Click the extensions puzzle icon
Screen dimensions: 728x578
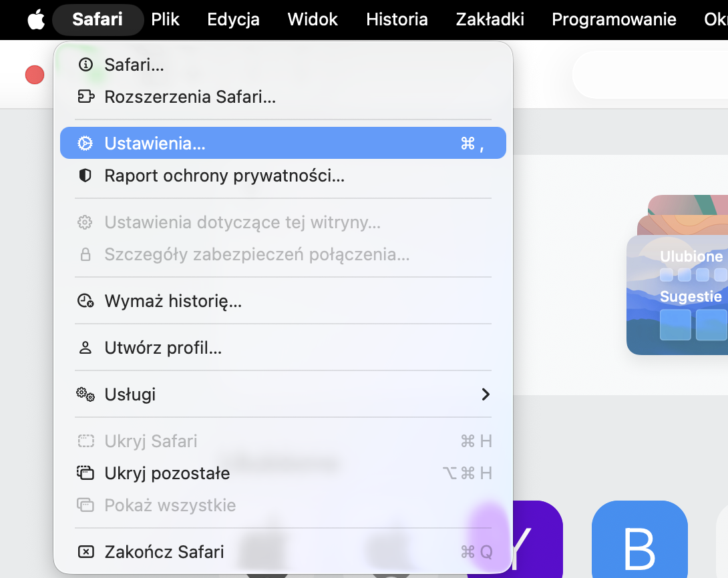click(86, 97)
